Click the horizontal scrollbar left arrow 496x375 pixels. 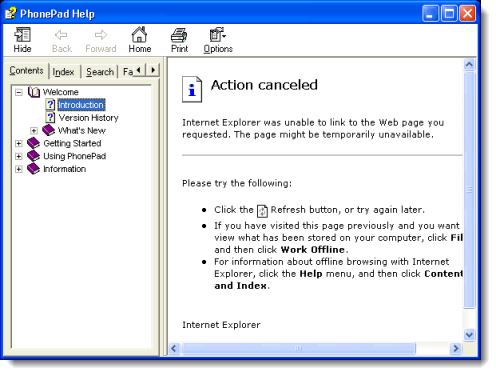174,349
